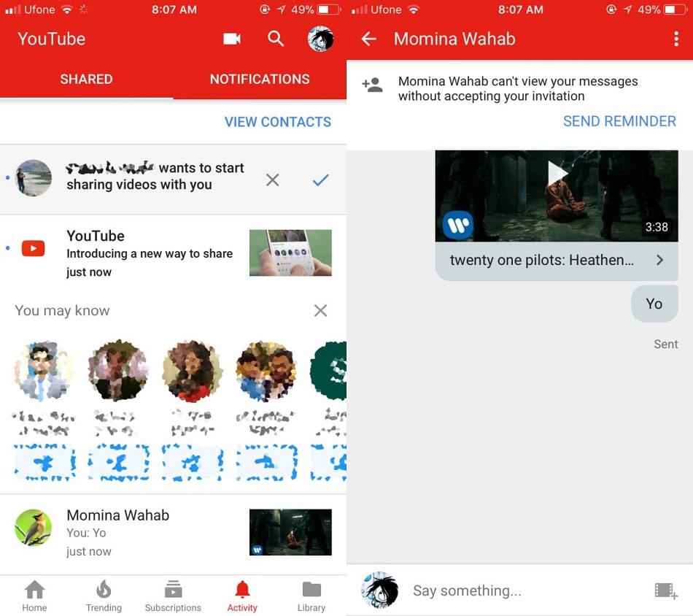Tap the avatar beside the message field
Image resolution: width=693 pixels, height=616 pixels.
click(x=379, y=590)
